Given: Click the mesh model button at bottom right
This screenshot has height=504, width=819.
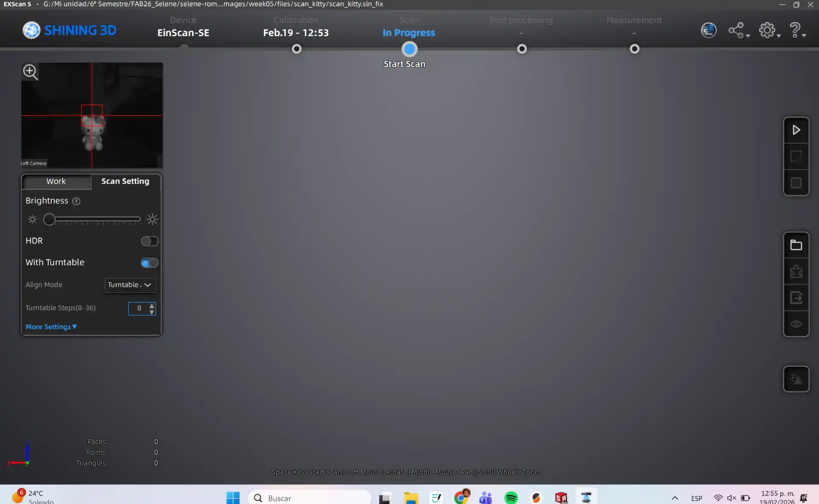Looking at the screenshot, I should coord(796,379).
